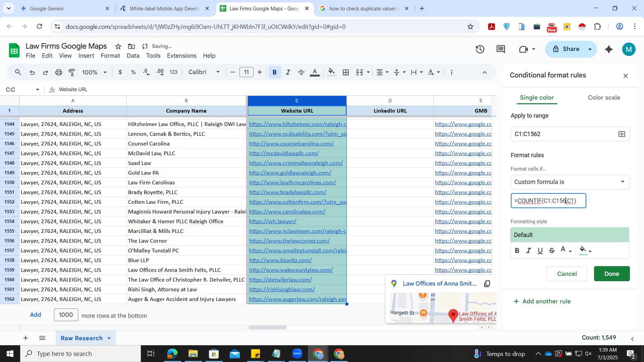Open Share options dropdown arrow
This screenshot has height=362, width=644.
click(590, 50)
